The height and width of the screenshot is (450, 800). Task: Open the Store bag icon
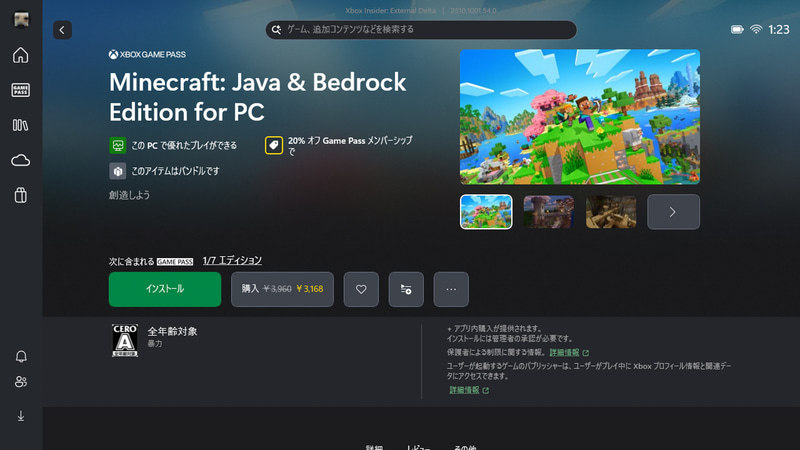21,195
